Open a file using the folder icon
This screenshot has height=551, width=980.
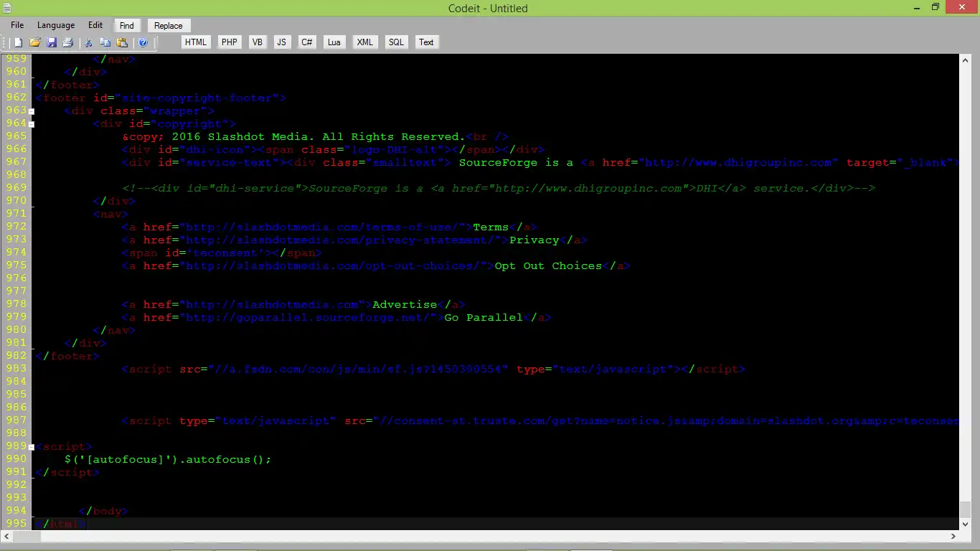coord(34,42)
